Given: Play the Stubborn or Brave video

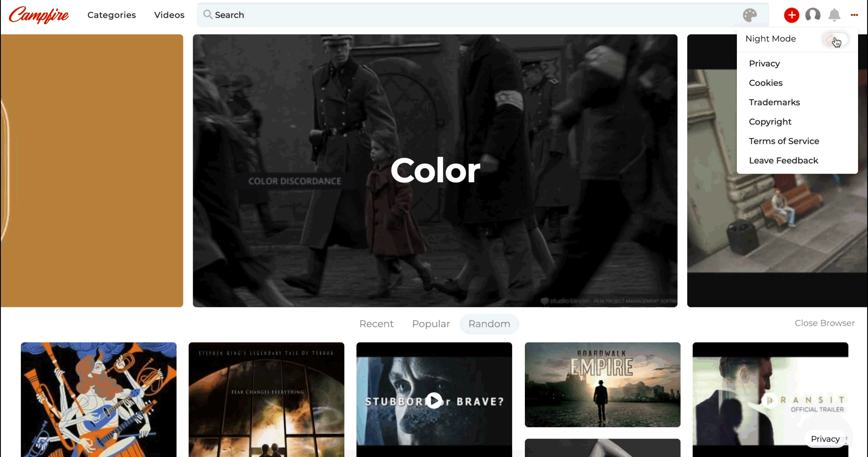Looking at the screenshot, I should click(434, 400).
